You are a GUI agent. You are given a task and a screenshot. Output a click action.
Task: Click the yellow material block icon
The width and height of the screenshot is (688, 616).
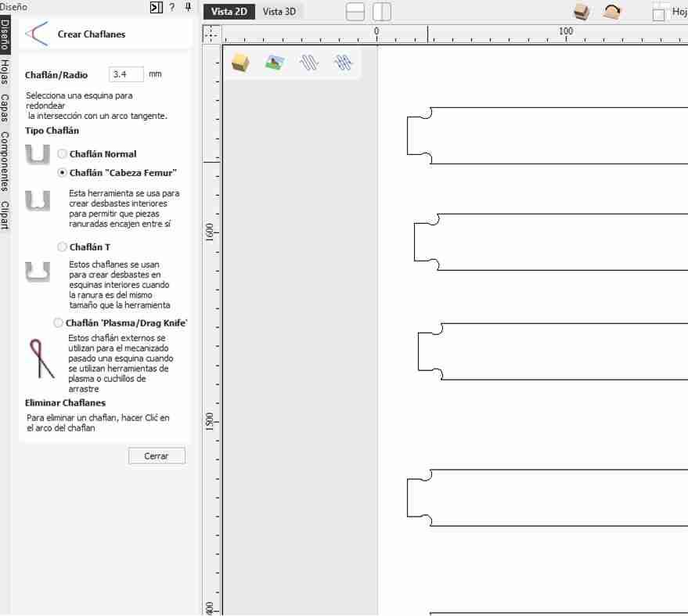click(240, 63)
